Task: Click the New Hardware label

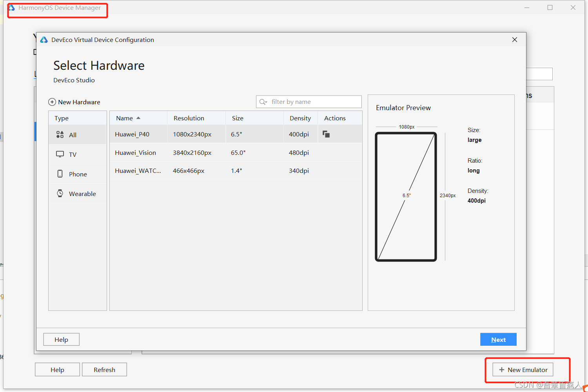Action: 79,102
